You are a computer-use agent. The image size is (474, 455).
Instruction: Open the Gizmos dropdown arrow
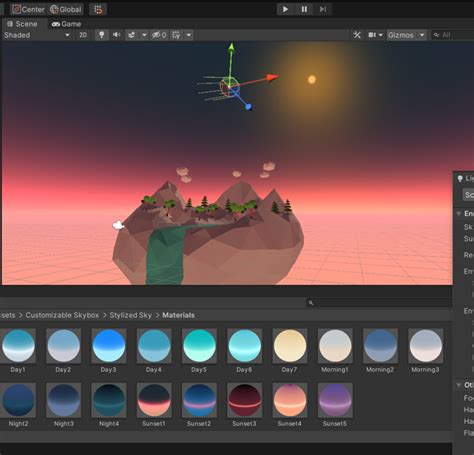[422, 35]
